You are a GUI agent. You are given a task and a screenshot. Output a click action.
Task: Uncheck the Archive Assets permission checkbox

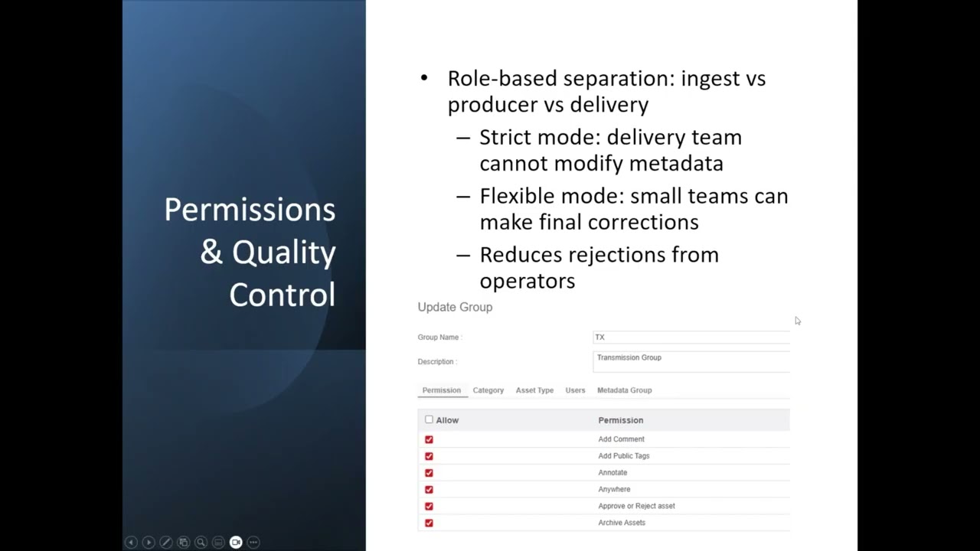429,523
